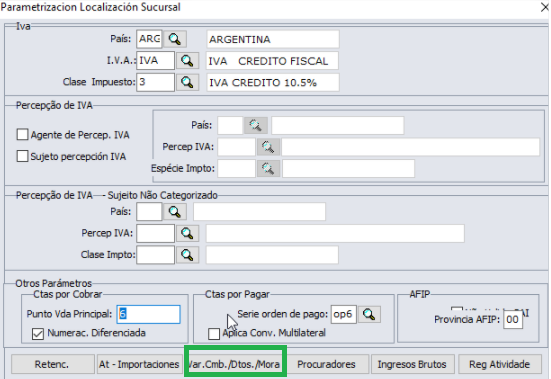Click lookup magnifier beside Espécie Impto
The width and height of the screenshot is (551, 379).
(x=268, y=169)
